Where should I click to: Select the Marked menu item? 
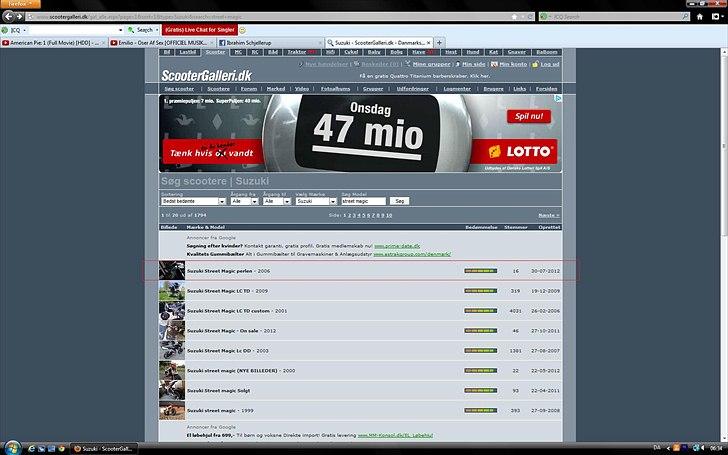[277, 88]
